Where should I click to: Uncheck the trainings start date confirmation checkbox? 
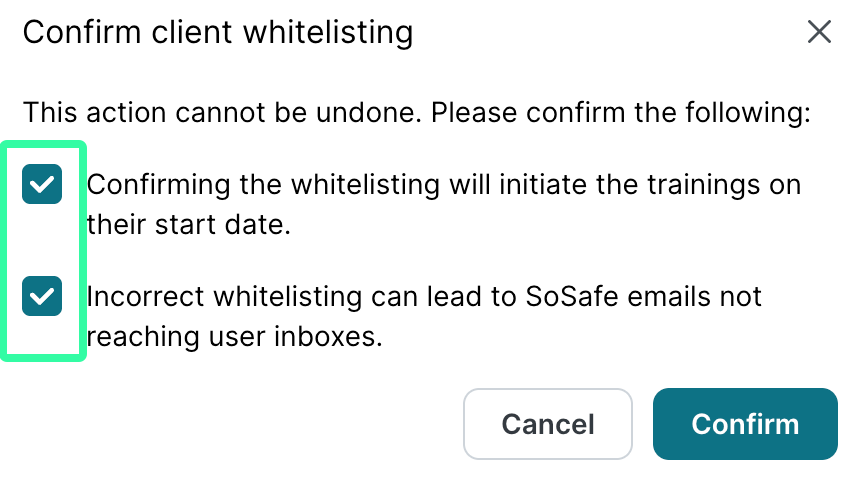[x=42, y=184]
